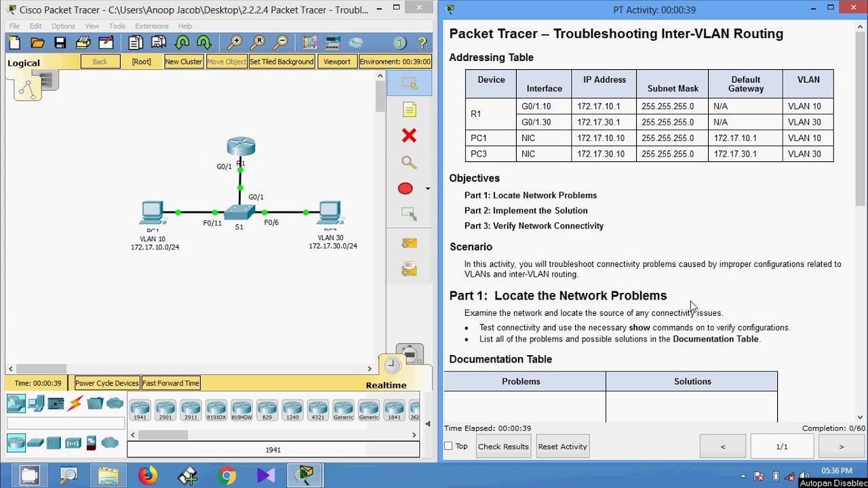Image resolution: width=868 pixels, height=488 pixels.
Task: Open the Extensions menu
Action: (x=152, y=26)
